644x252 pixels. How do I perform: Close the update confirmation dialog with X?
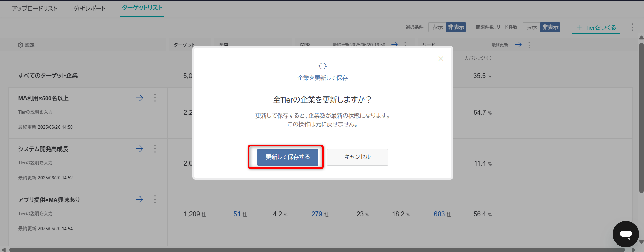coord(441,59)
